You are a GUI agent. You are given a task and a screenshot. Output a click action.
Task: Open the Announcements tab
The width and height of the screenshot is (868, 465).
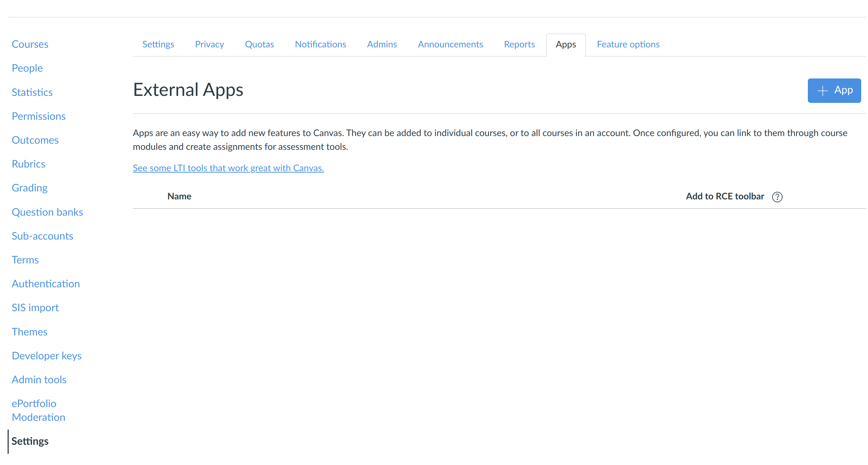click(450, 44)
